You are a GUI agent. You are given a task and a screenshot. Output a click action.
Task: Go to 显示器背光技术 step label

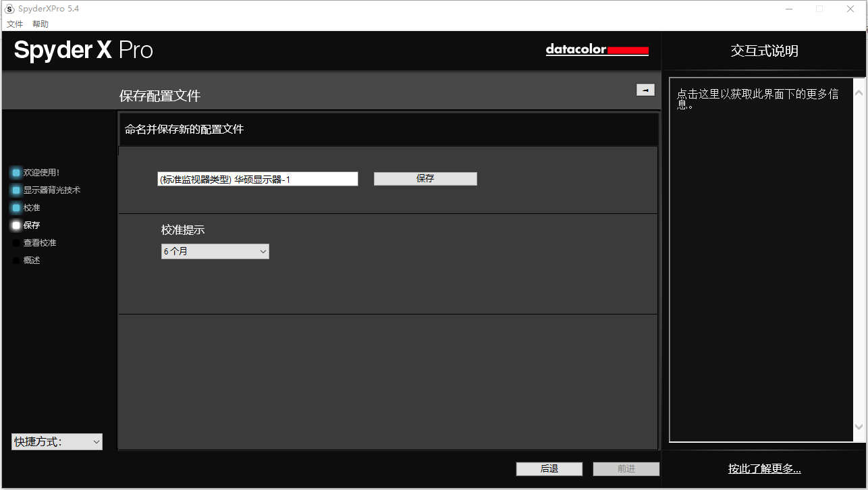tap(52, 190)
